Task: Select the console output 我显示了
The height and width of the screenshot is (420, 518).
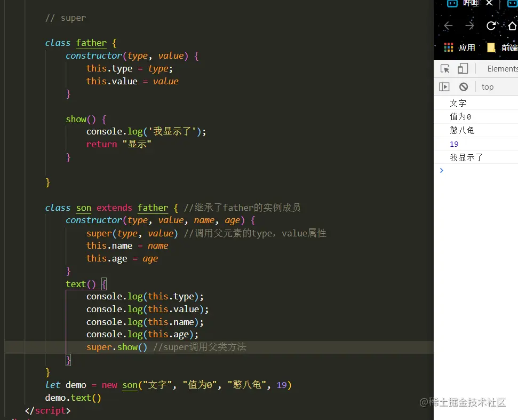Action: 466,157
